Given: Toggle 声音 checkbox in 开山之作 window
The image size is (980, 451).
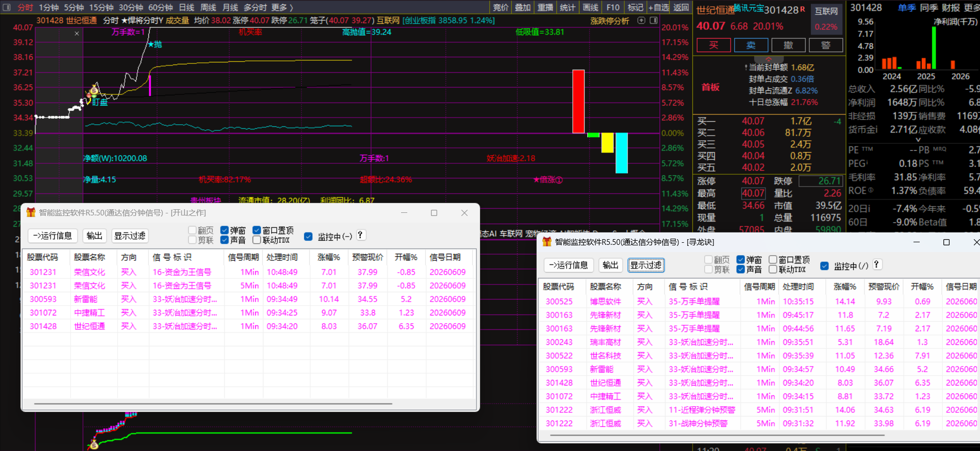Looking at the screenshot, I should [224, 240].
